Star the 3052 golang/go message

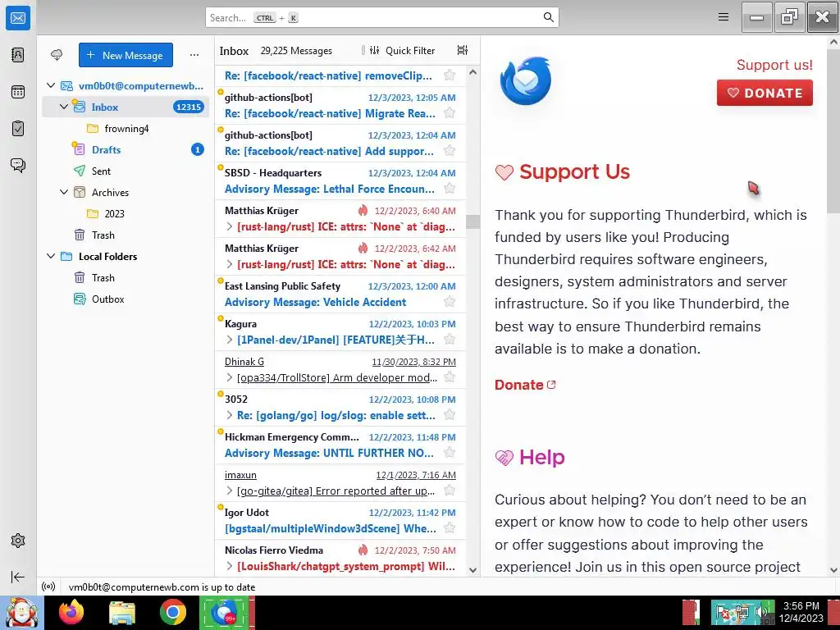(450, 414)
